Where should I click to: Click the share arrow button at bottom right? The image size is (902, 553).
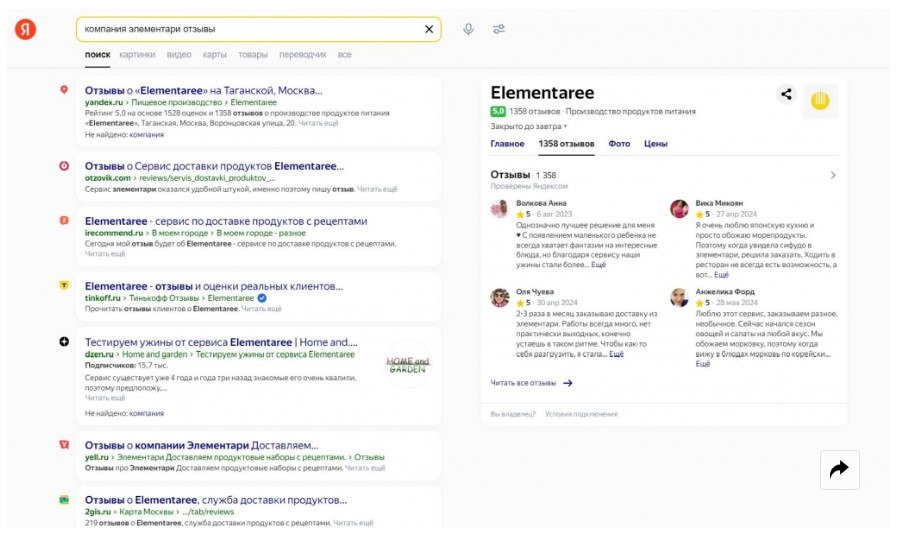(x=840, y=470)
